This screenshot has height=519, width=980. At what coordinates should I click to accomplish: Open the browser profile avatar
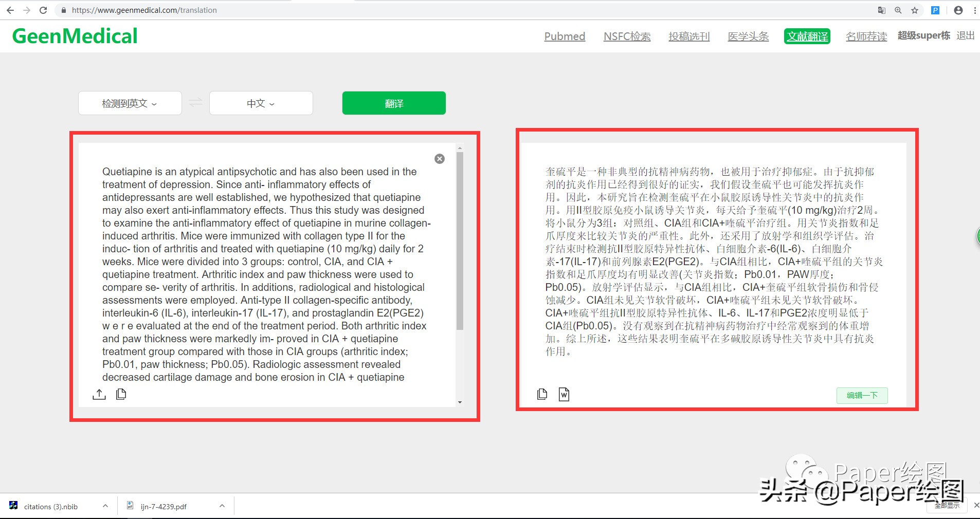coord(958,10)
